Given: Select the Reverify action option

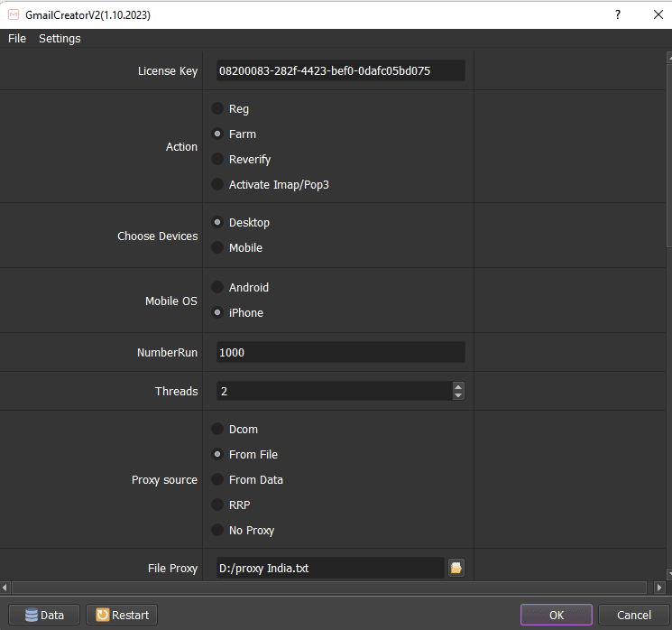Looking at the screenshot, I should (x=217, y=159).
